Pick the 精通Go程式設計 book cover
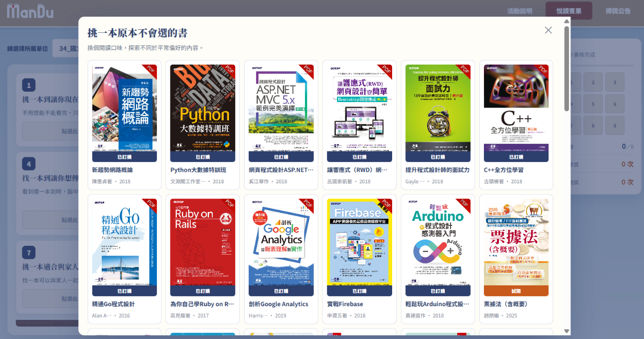 125,242
